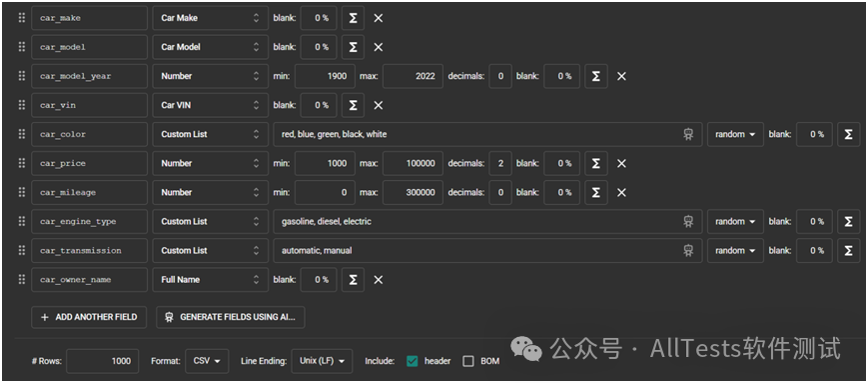Remove the car_model field with X

tap(379, 47)
